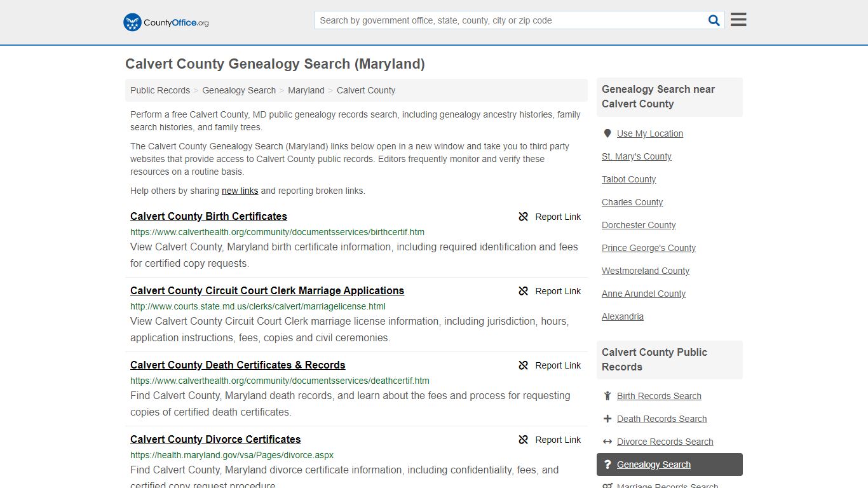Screen dimensions: 868x488
Task: Click Report Link text for Death Certificates
Action: [558, 365]
